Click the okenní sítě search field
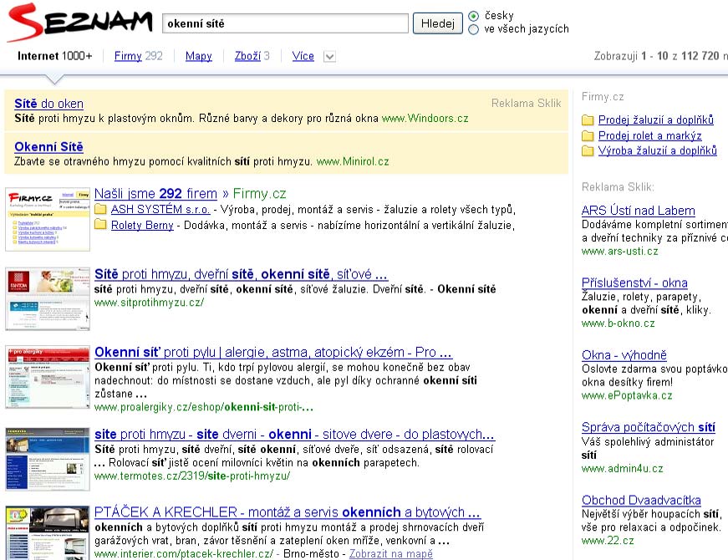The height and width of the screenshot is (560, 728). click(x=285, y=23)
